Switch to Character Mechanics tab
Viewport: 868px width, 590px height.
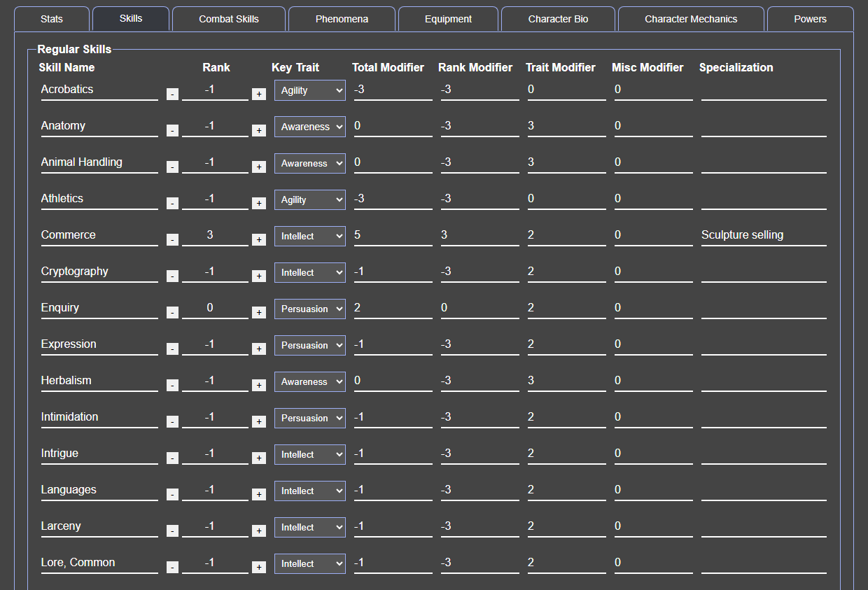coord(691,19)
